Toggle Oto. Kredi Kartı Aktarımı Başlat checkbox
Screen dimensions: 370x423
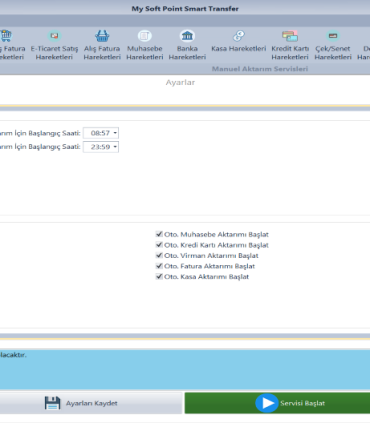pyautogui.click(x=159, y=245)
